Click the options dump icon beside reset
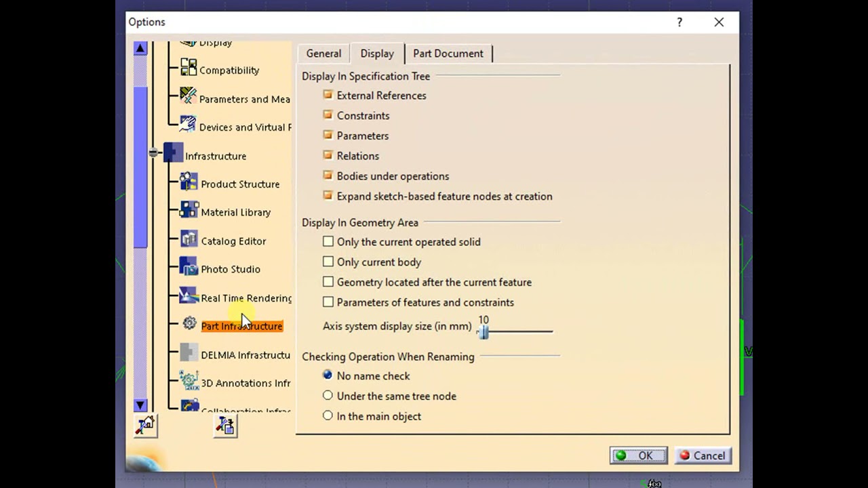 click(225, 426)
